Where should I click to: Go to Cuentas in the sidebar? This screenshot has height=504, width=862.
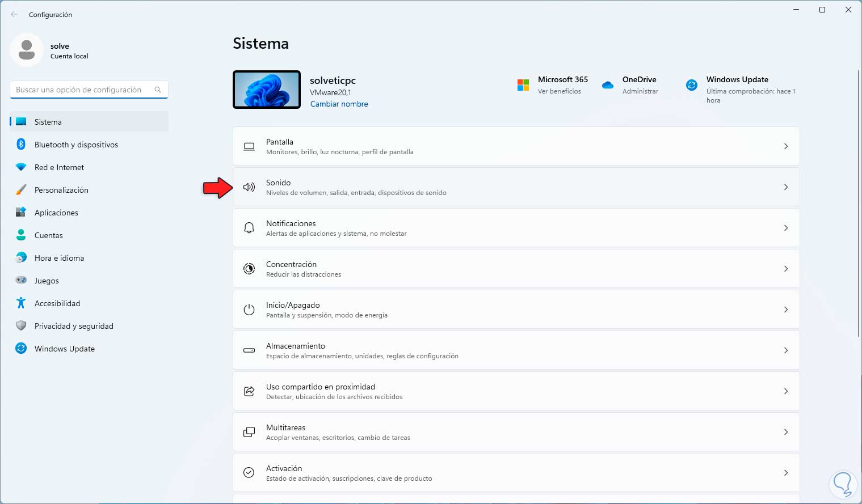pos(49,235)
